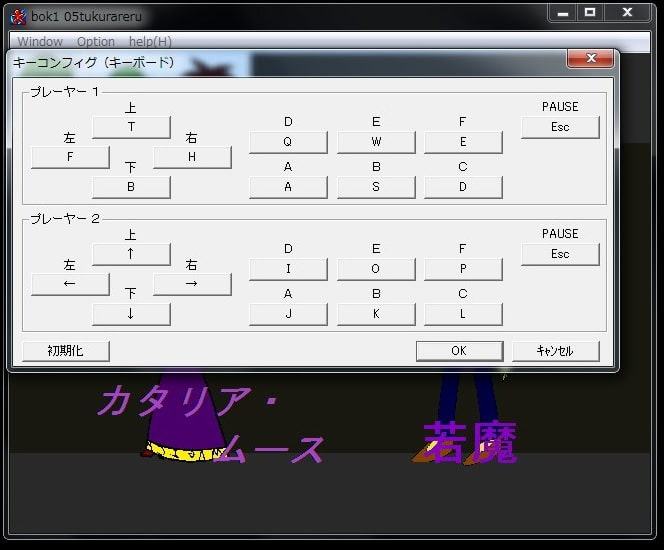Open the Window menu
This screenshot has width=664, height=550.
[40, 41]
